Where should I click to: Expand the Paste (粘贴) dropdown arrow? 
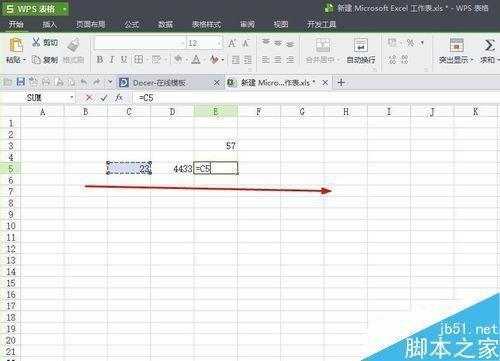point(24,60)
